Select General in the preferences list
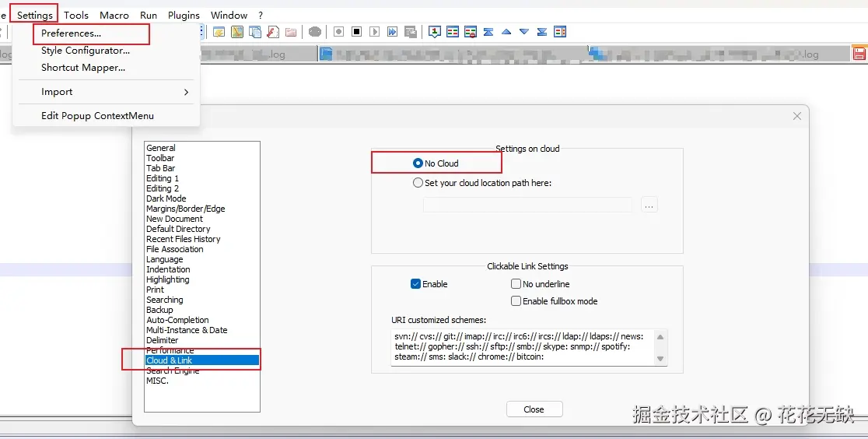This screenshot has width=868, height=439. coord(161,148)
